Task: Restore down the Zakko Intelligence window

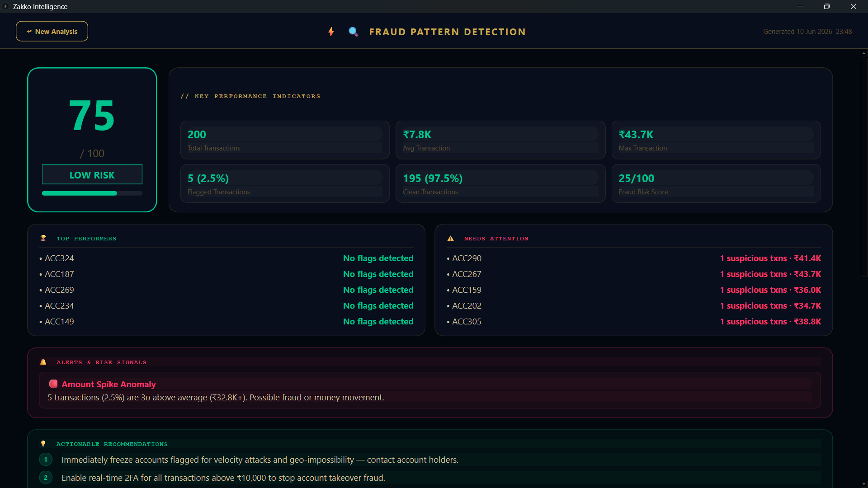Action: (827, 6)
